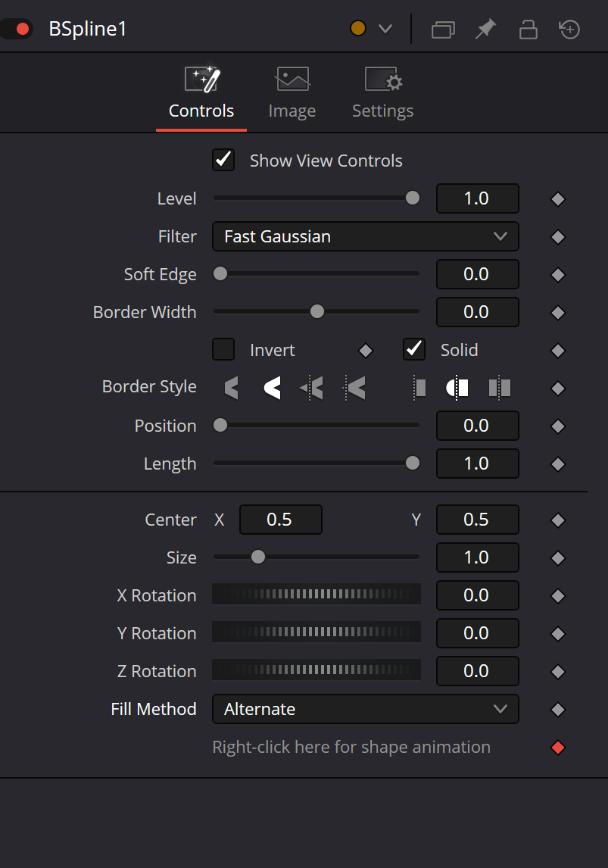Select fourth Border Style join icon
Image resolution: width=608 pixels, height=868 pixels.
tap(355, 388)
